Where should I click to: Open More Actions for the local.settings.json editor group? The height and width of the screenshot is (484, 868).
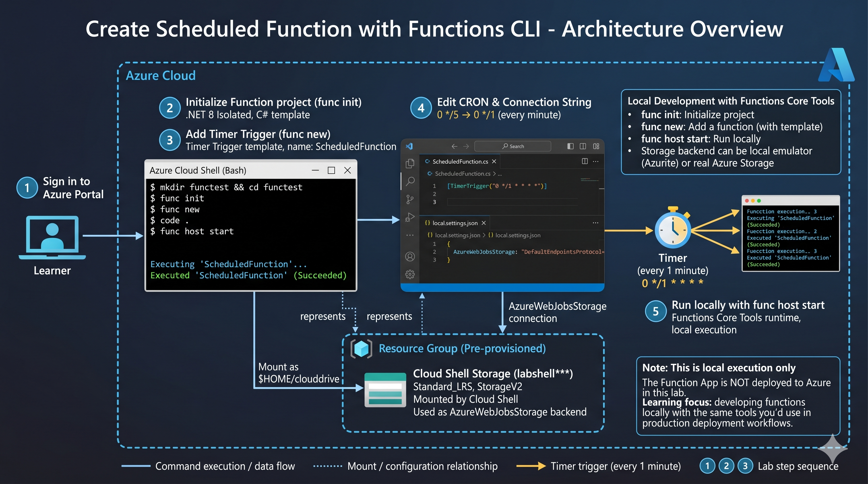click(595, 223)
